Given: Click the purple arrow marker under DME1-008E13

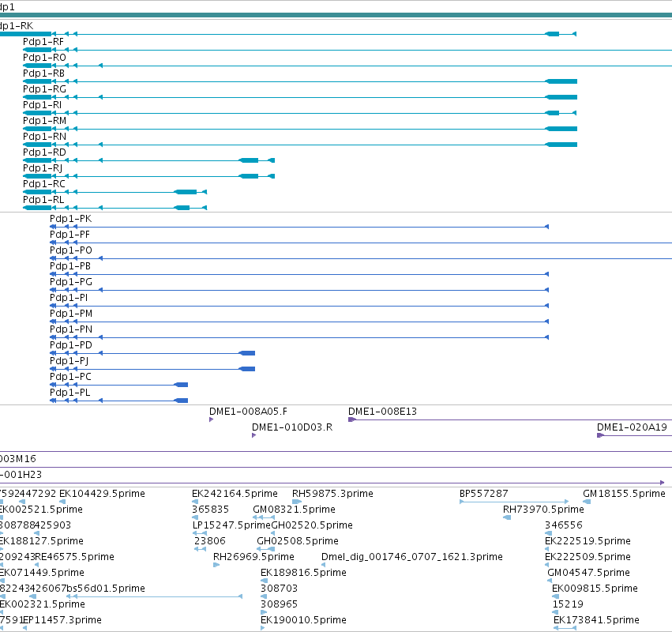Looking at the screenshot, I should tap(352, 419).
